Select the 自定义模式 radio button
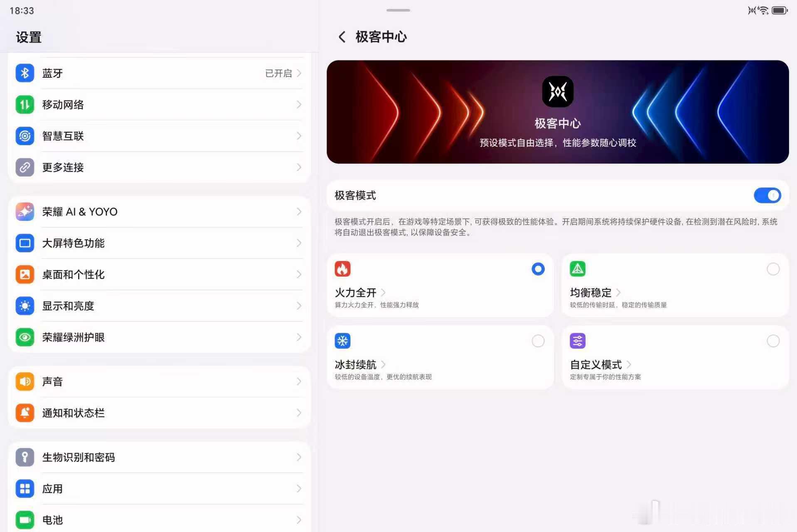Image resolution: width=797 pixels, height=532 pixels. coord(773,341)
